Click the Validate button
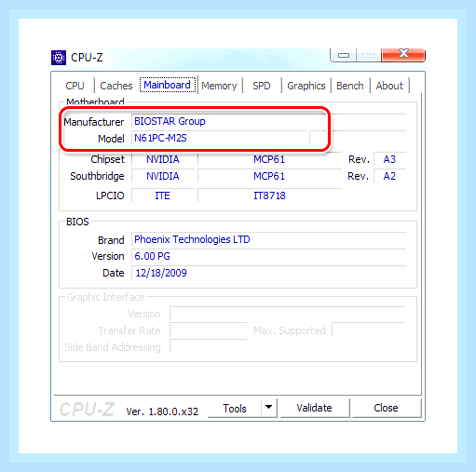The width and height of the screenshot is (476, 472). tap(314, 408)
